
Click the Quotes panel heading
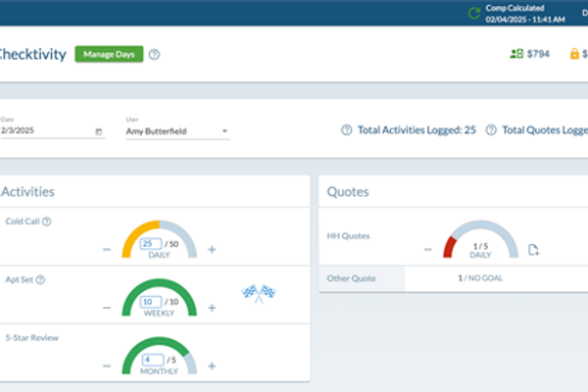point(348,192)
